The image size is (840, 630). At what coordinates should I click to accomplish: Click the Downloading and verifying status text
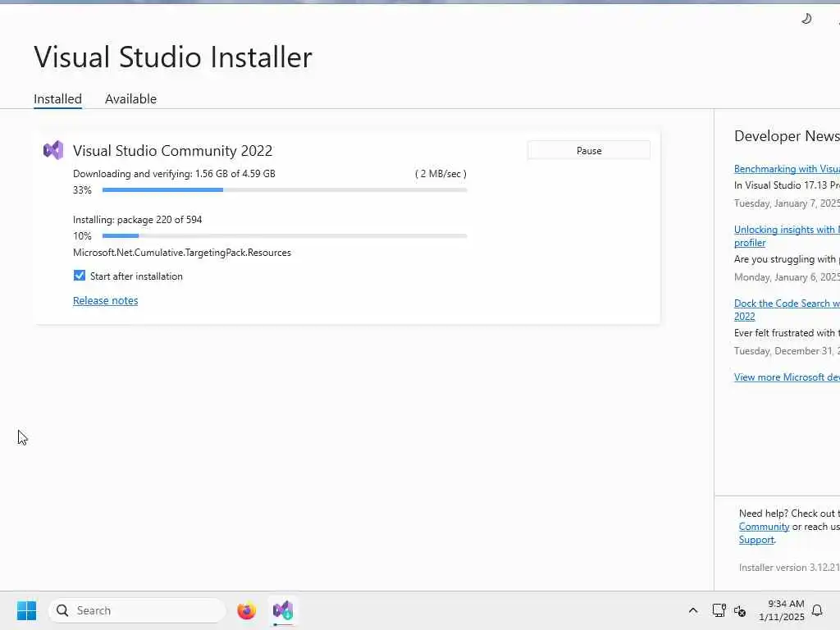click(174, 174)
